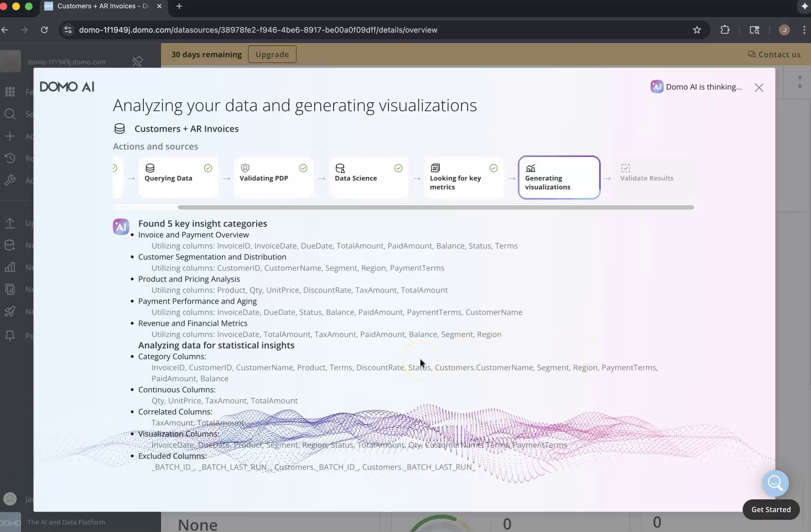Click the sidebar recents history icon
Screen dimensions: 811x532
point(10,158)
